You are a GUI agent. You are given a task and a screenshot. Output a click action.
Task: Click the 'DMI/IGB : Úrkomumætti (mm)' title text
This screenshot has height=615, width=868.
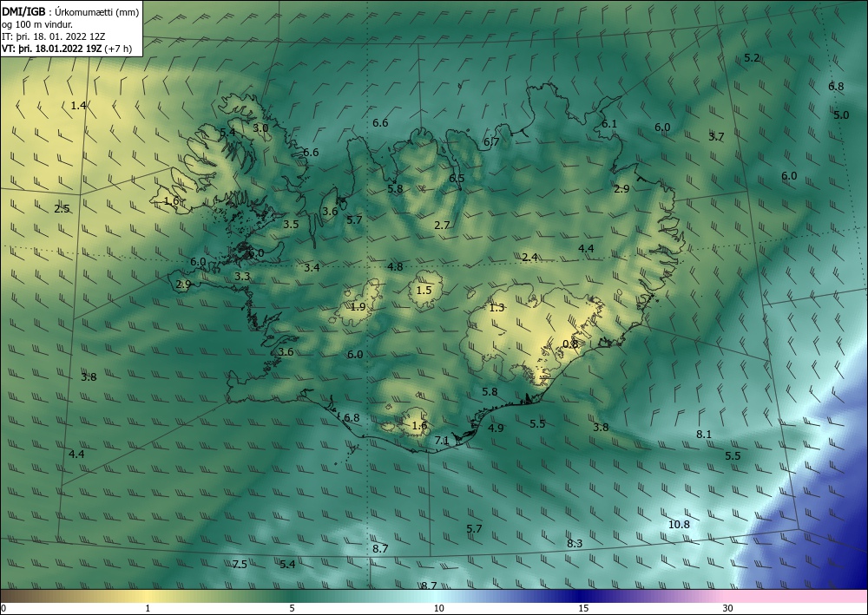[70, 13]
